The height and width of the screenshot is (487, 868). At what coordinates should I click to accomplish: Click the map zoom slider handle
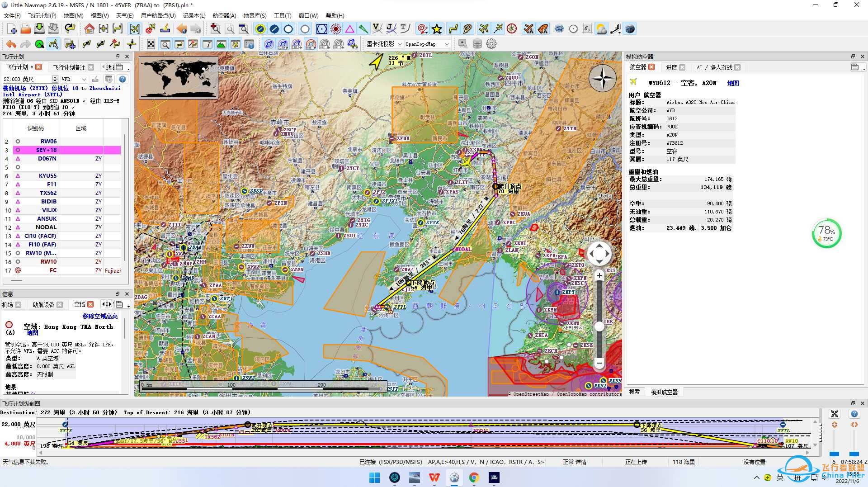click(x=599, y=326)
